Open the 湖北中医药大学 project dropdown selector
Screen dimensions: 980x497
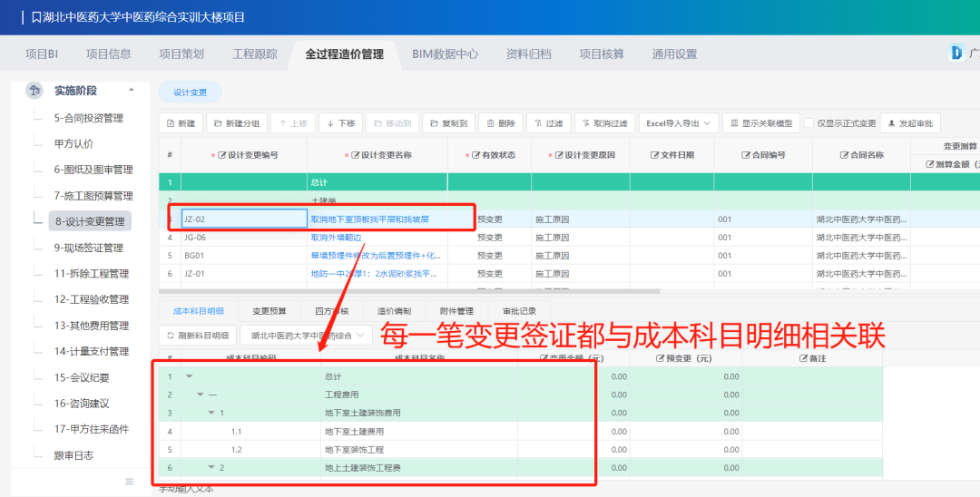point(306,336)
